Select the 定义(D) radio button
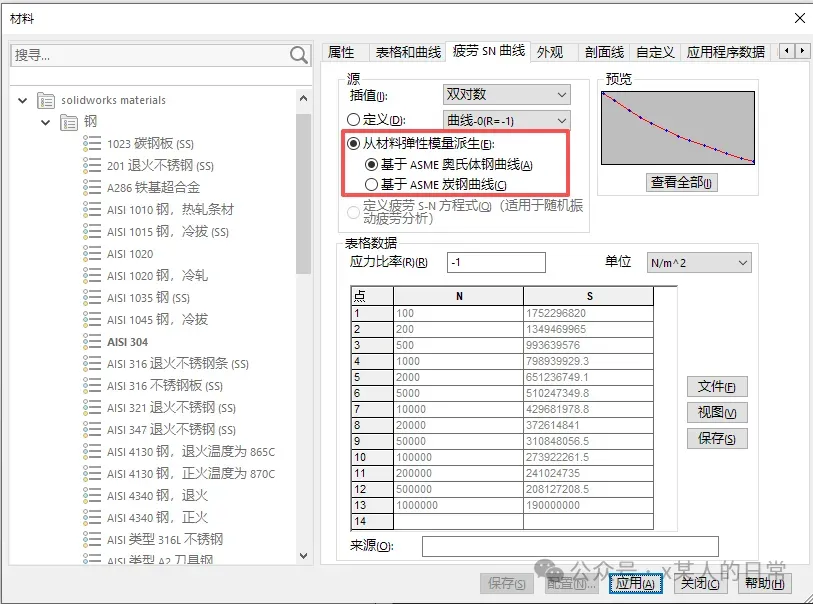This screenshot has width=813, height=604. (353, 120)
